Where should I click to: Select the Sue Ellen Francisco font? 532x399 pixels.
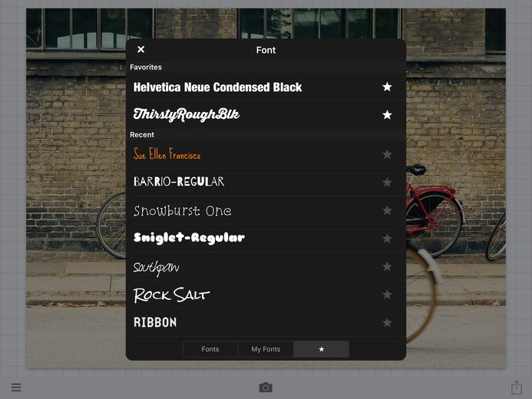pyautogui.click(x=266, y=154)
